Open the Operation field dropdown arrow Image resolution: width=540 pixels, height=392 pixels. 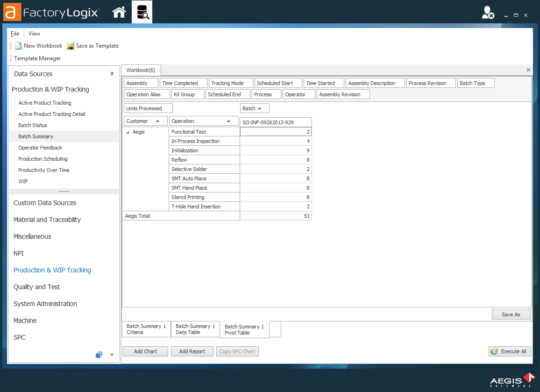click(228, 121)
